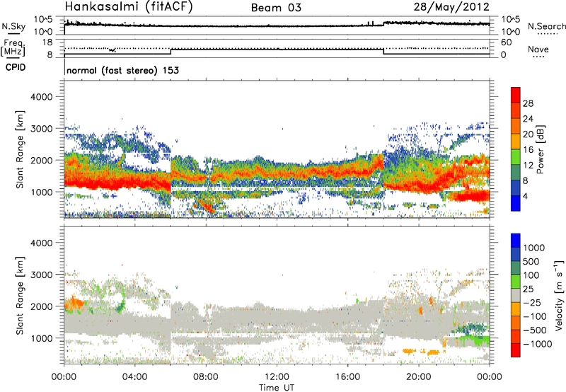Click the 12:00 time axis tick label
Screen dimensions: 566x392
point(277,376)
